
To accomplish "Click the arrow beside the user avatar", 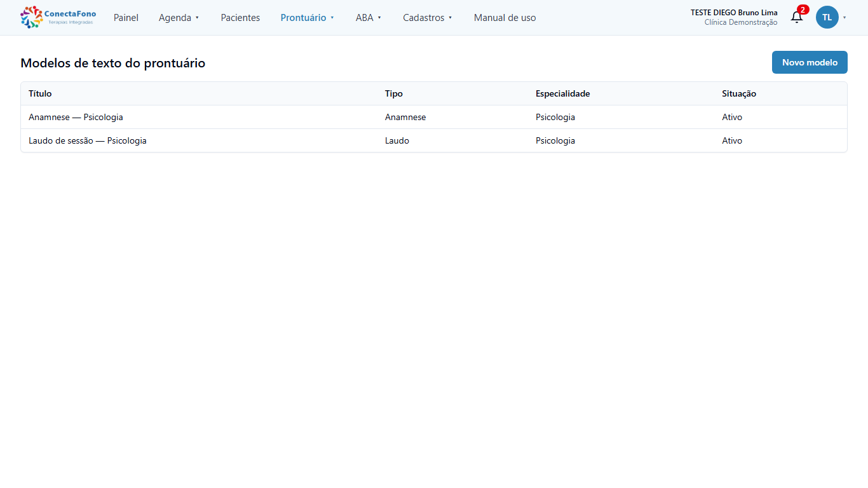I will pos(844,18).
